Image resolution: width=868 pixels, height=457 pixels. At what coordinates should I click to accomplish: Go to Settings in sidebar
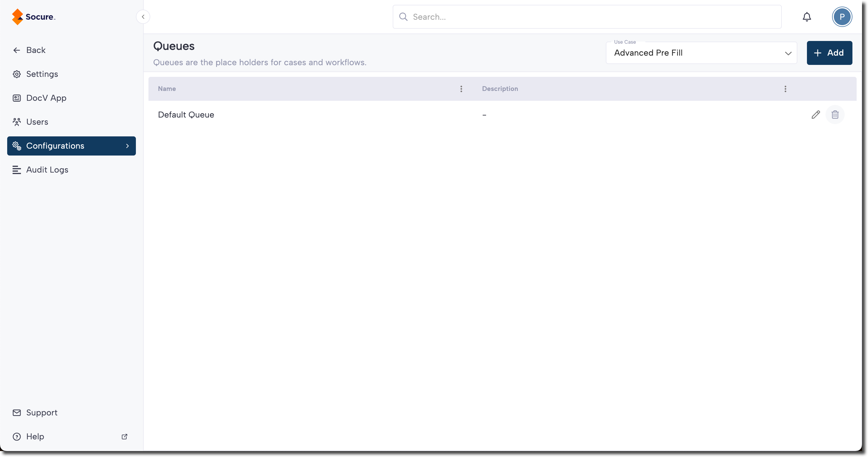[x=42, y=74]
